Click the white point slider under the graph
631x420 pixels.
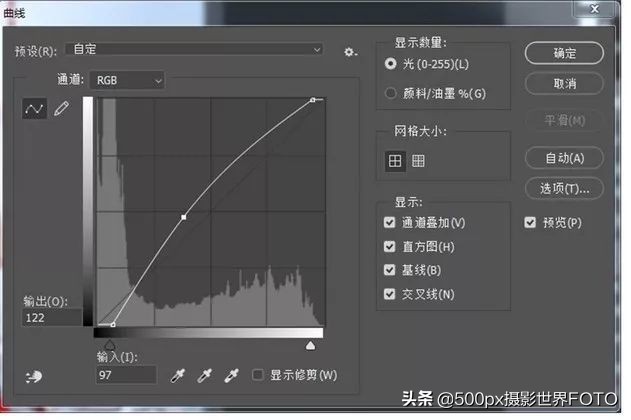tap(310, 345)
